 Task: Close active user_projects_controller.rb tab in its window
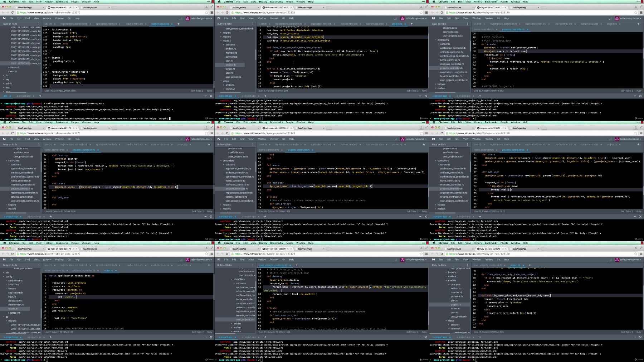click(289, 265)
